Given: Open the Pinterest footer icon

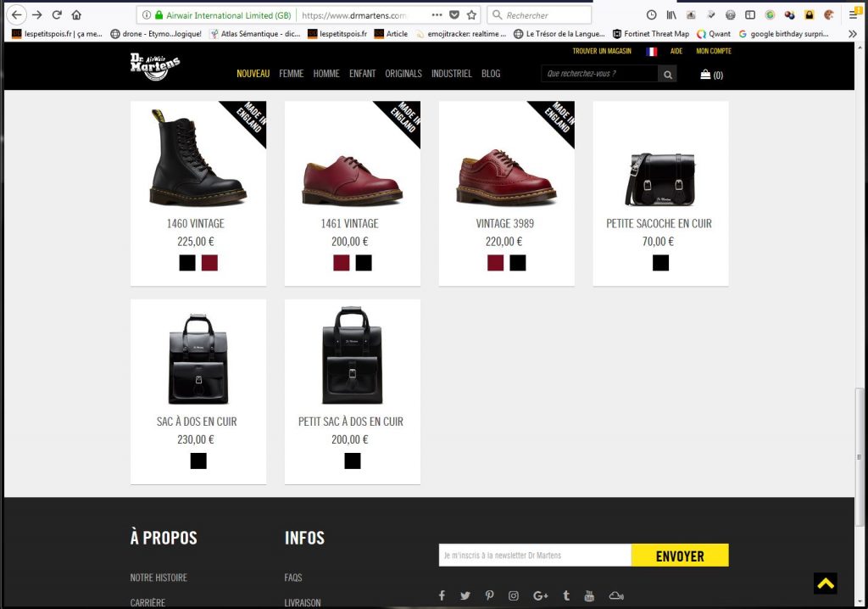Looking at the screenshot, I should pos(489,595).
